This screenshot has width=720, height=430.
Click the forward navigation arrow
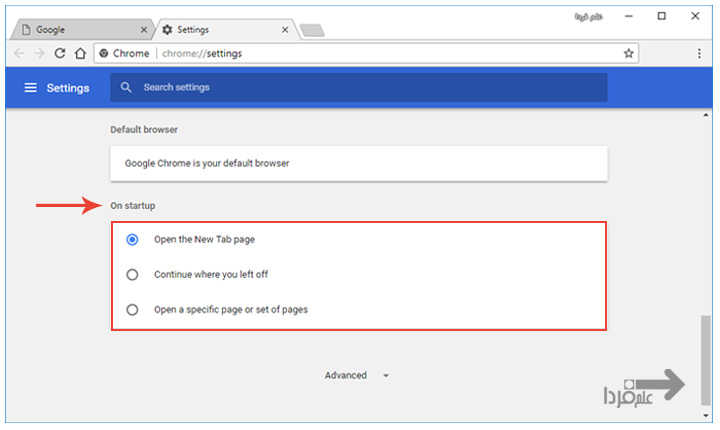(x=39, y=53)
